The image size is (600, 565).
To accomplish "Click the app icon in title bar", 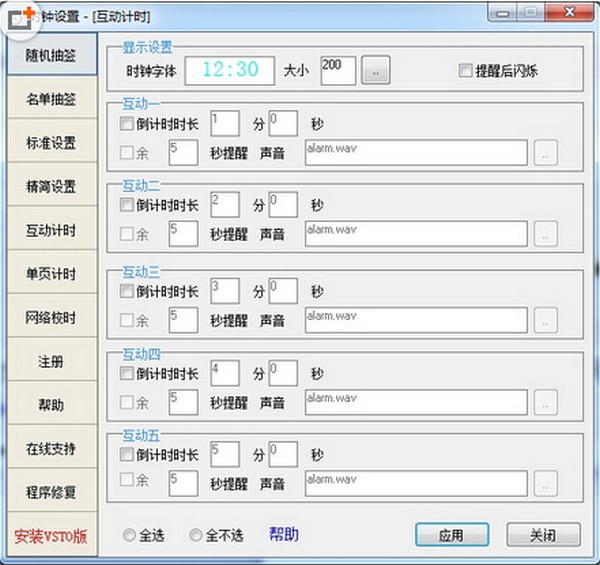I will tap(21, 18).
